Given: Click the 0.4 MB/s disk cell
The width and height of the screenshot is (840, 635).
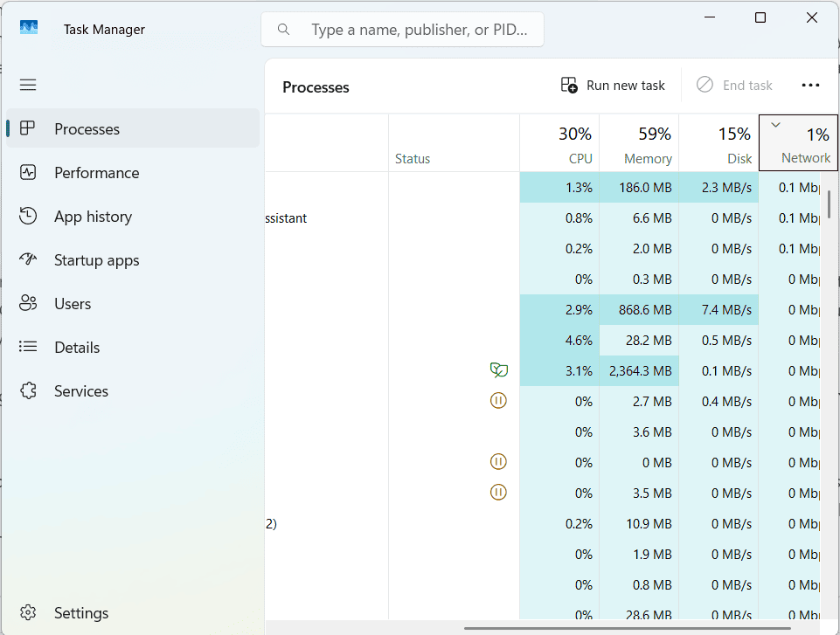Looking at the screenshot, I should 719,401.
